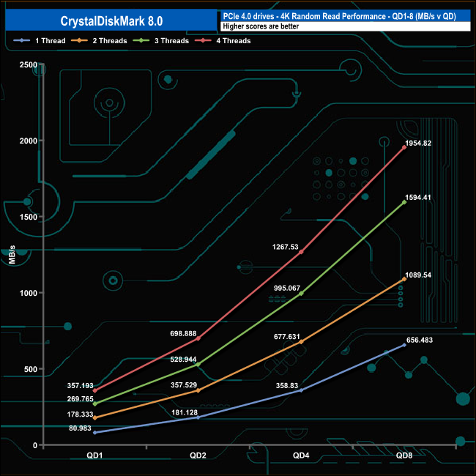The image size is (476, 476).
Task: Click the blue 1 Thread point at QD4
Action: tap(301, 390)
